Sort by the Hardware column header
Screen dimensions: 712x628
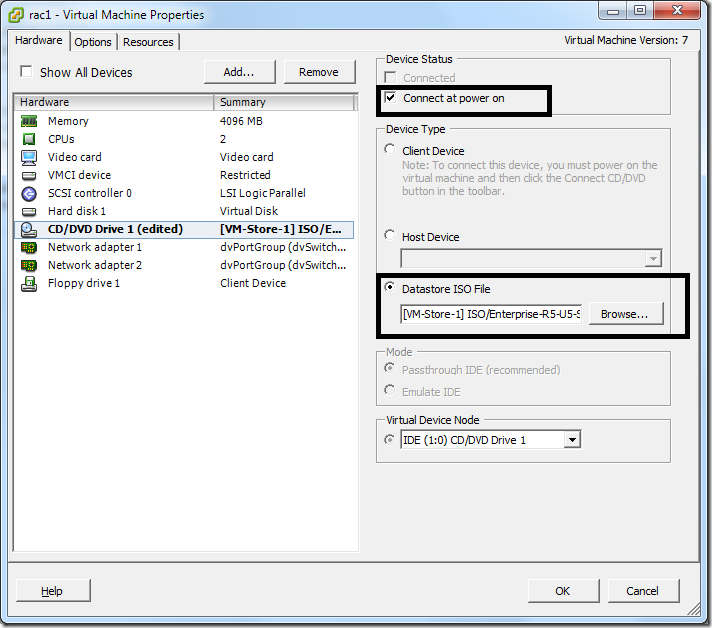[x=114, y=102]
